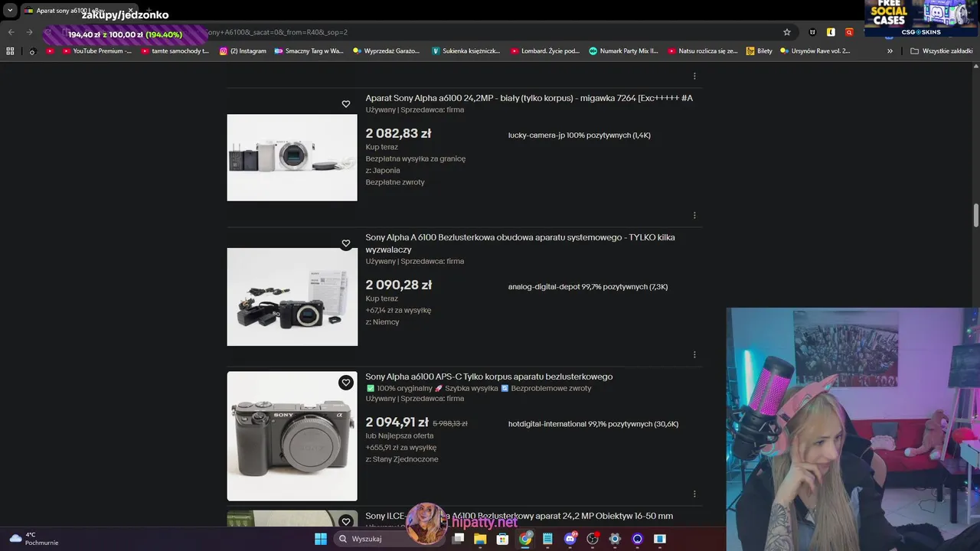Open Natsu rozlicza się bookmark
This screenshot has height=551, width=980.
702,51
